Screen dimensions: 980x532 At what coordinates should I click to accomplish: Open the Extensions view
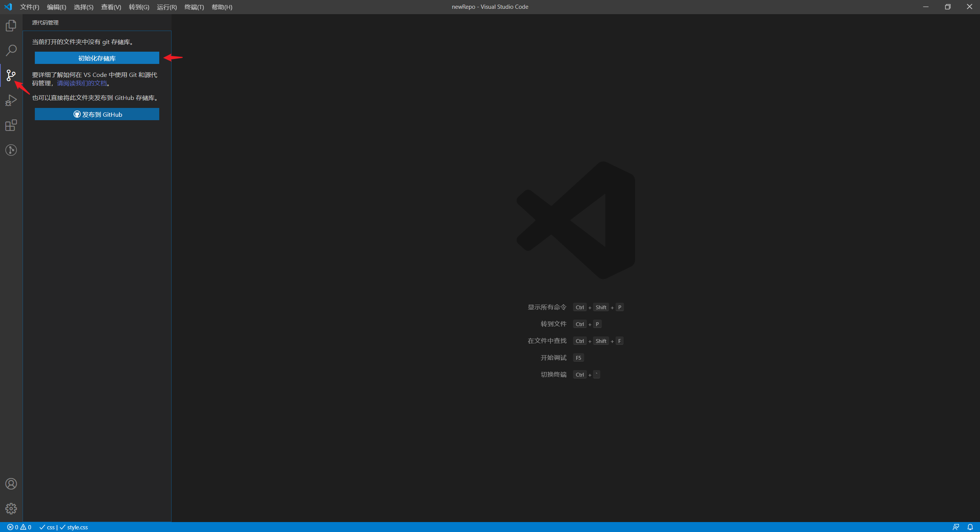[x=11, y=125]
